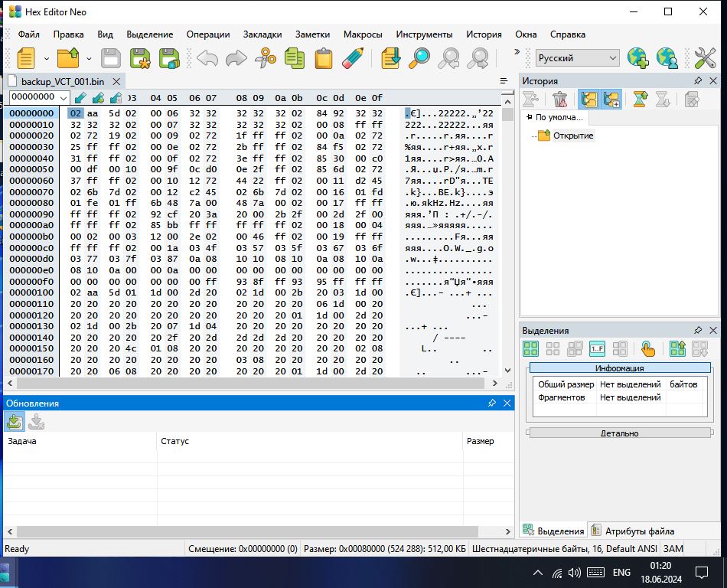The width and height of the screenshot is (727, 588).
Task: Click the go-to-offset icon with down arrow
Action: coord(390,58)
